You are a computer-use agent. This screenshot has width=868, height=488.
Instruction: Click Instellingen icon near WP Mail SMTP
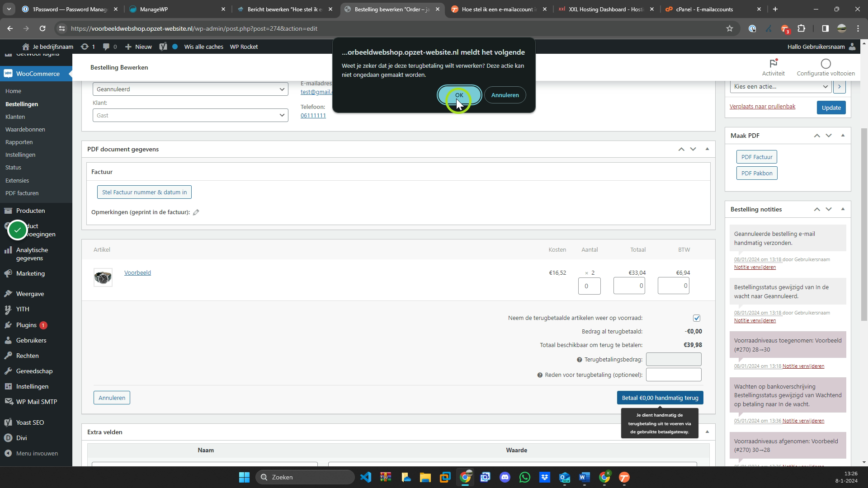pyautogui.click(x=8, y=386)
